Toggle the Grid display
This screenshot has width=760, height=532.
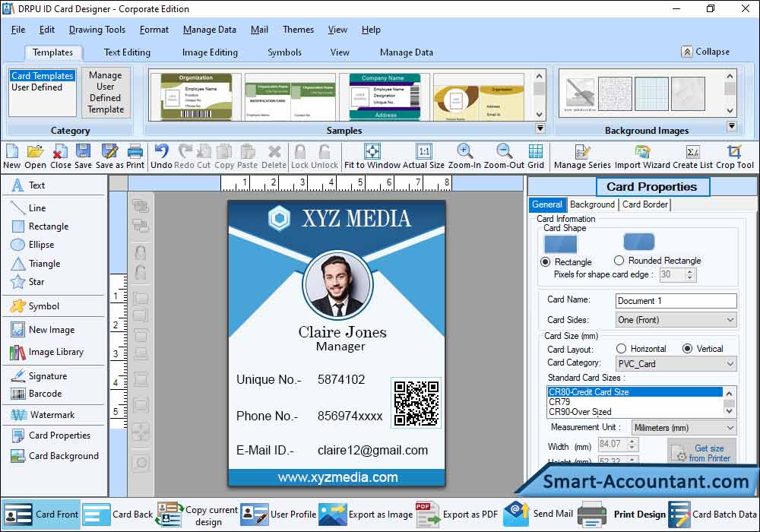pyautogui.click(x=536, y=157)
